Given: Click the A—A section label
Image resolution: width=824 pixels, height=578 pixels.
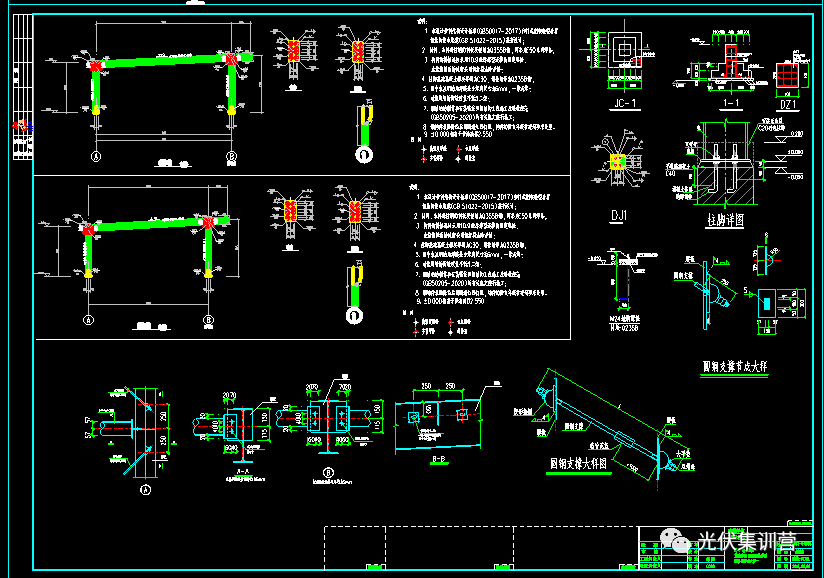Looking at the screenshot, I should point(239,468).
